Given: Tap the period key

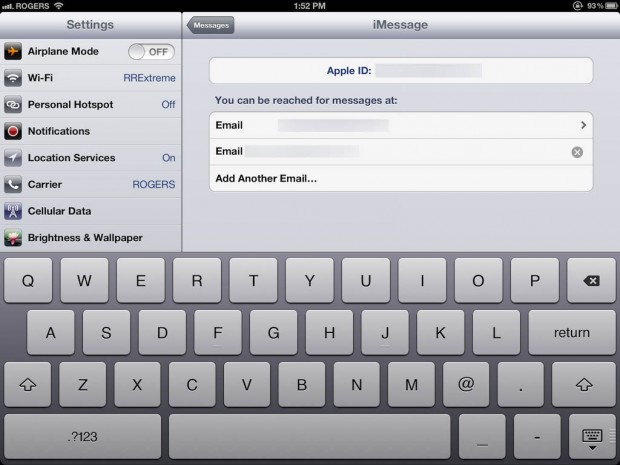Looking at the screenshot, I should click(x=521, y=384).
